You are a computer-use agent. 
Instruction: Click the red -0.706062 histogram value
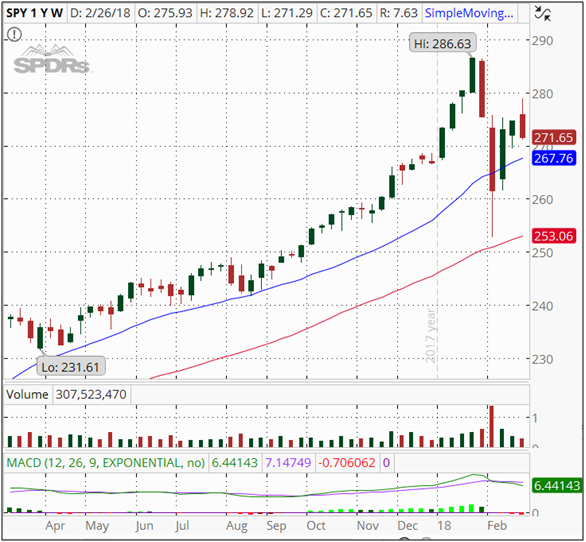(x=347, y=463)
